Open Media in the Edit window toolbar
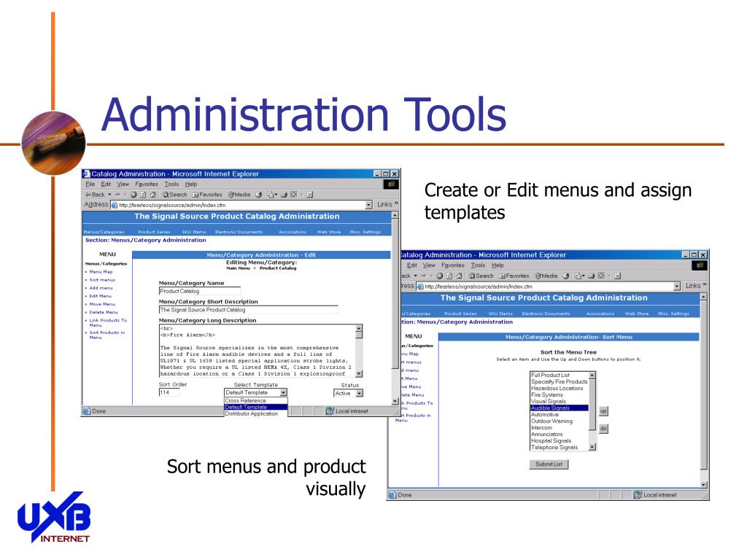 pos(239,195)
